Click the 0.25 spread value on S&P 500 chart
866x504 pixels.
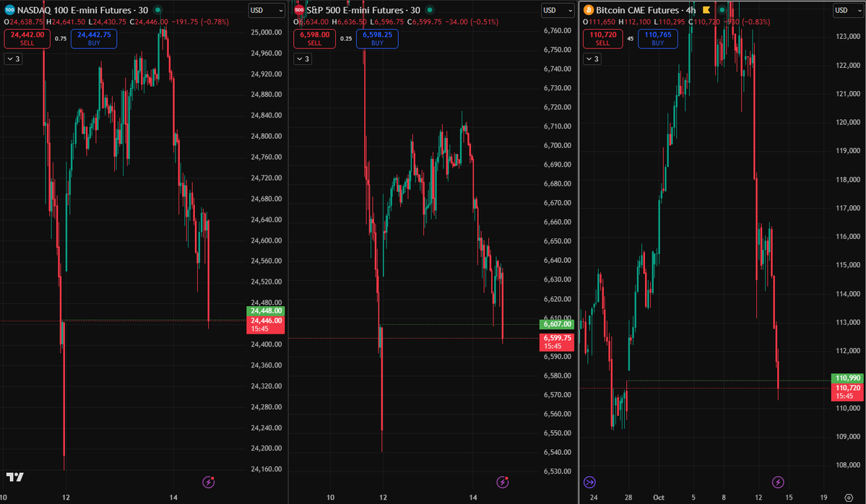tap(346, 39)
